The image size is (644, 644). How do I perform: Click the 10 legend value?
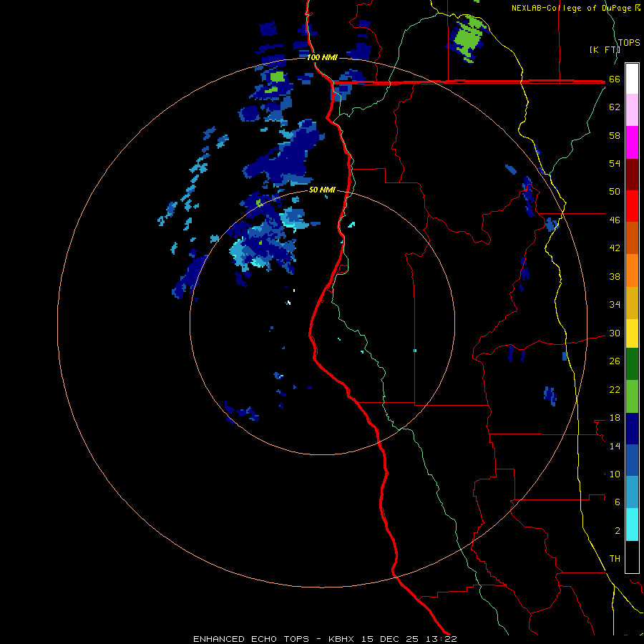615,474
